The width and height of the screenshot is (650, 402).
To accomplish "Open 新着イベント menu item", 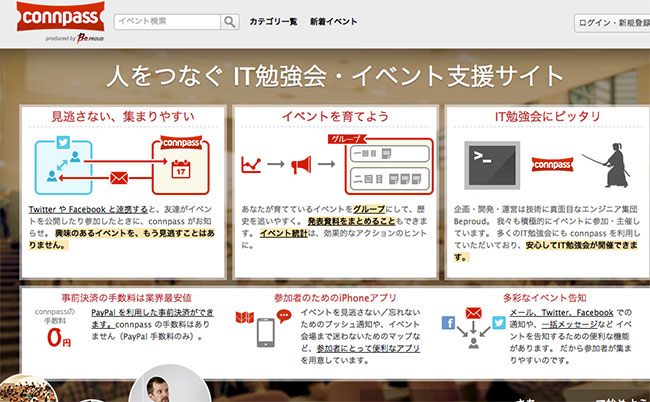I will click(x=333, y=22).
